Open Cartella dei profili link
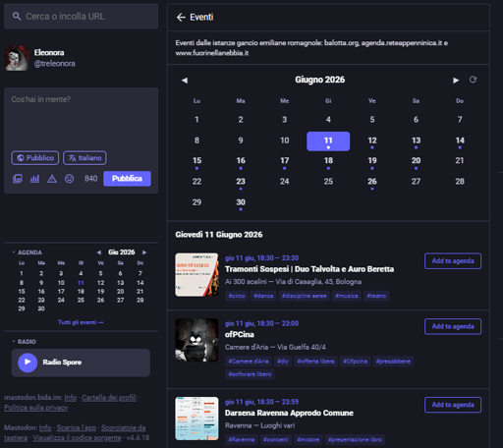 109,398
